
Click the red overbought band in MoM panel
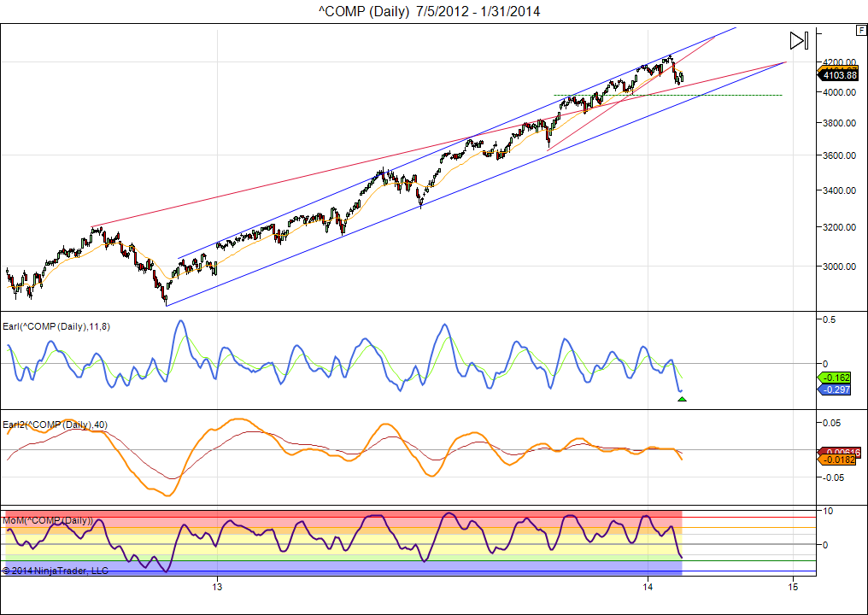click(x=342, y=514)
